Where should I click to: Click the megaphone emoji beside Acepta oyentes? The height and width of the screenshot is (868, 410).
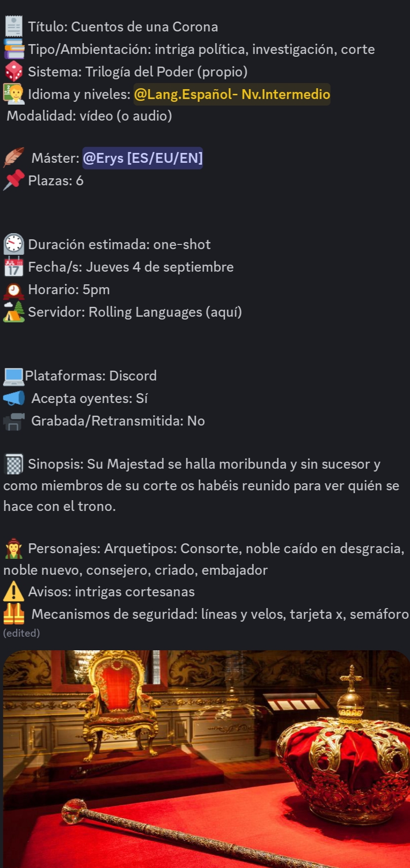click(x=14, y=398)
